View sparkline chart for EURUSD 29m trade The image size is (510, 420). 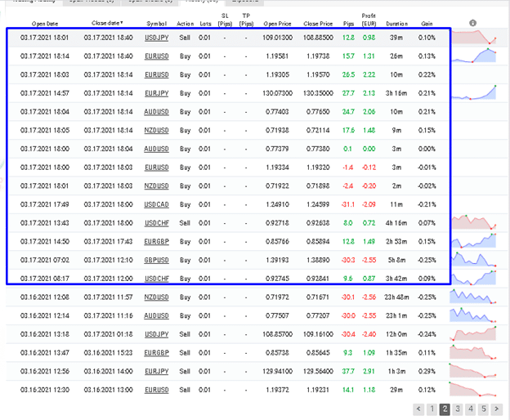[473, 389]
